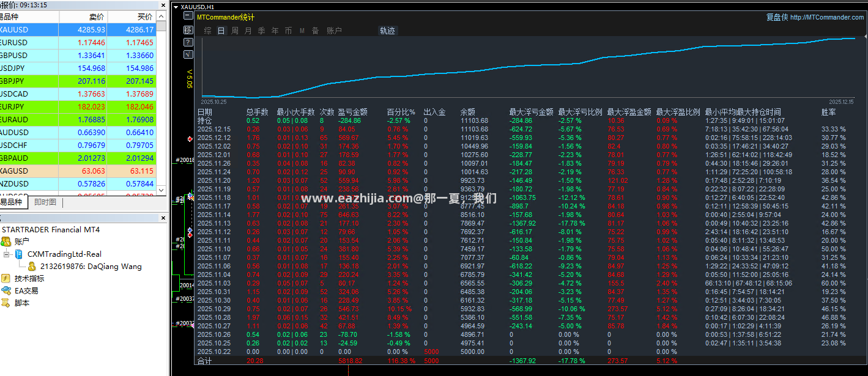Click the 盈亏金额 column header
This screenshot has height=376, width=868.
(352, 112)
